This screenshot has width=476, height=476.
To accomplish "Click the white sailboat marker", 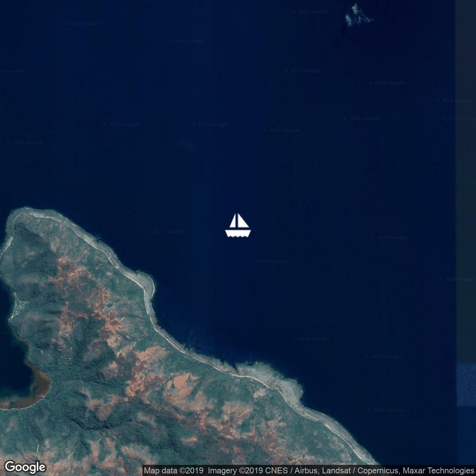I will 238,224.
